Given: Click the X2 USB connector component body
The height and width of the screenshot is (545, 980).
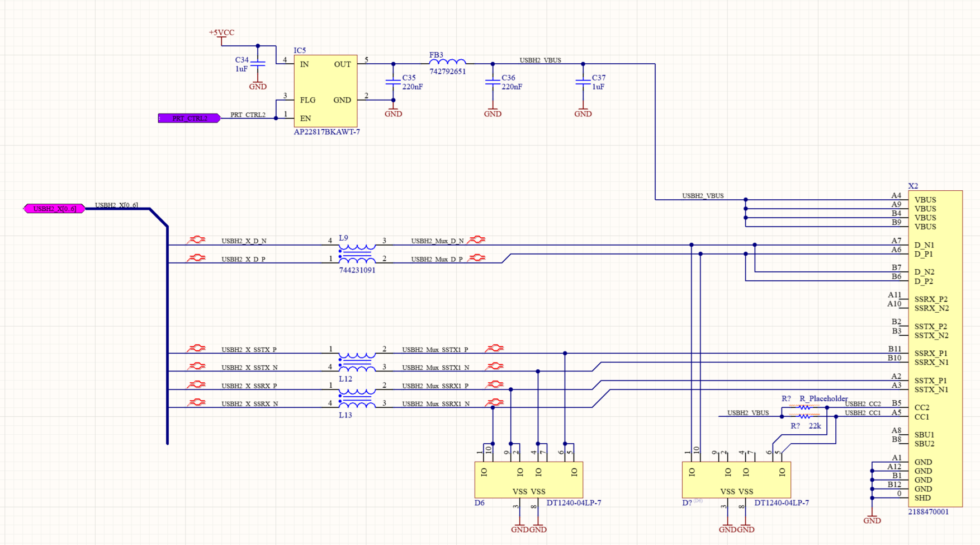Looking at the screenshot, I should point(935,347).
